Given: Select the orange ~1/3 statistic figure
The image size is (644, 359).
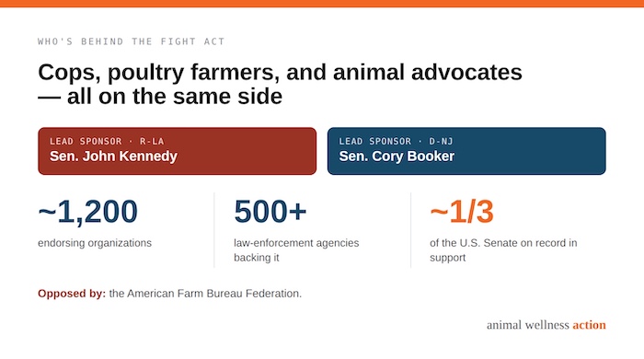Looking at the screenshot, I should (x=462, y=212).
